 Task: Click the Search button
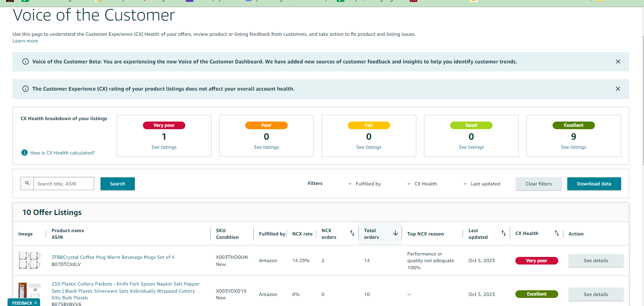click(x=118, y=184)
